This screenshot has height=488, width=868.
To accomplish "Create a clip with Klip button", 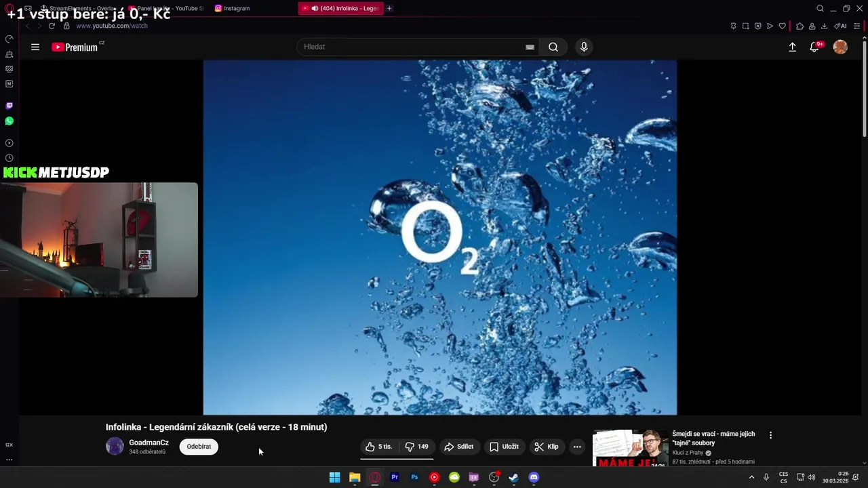I will point(547,447).
